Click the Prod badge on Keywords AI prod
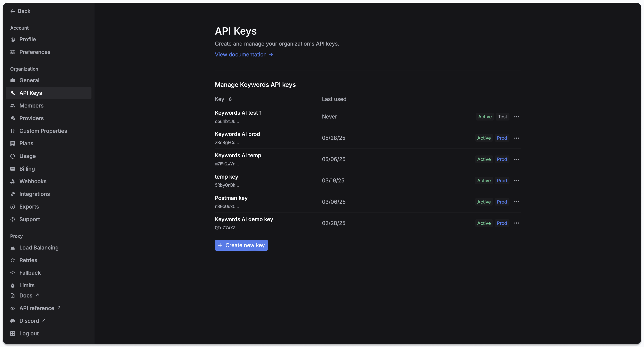Screen dimensions: 644x347 coord(502,138)
